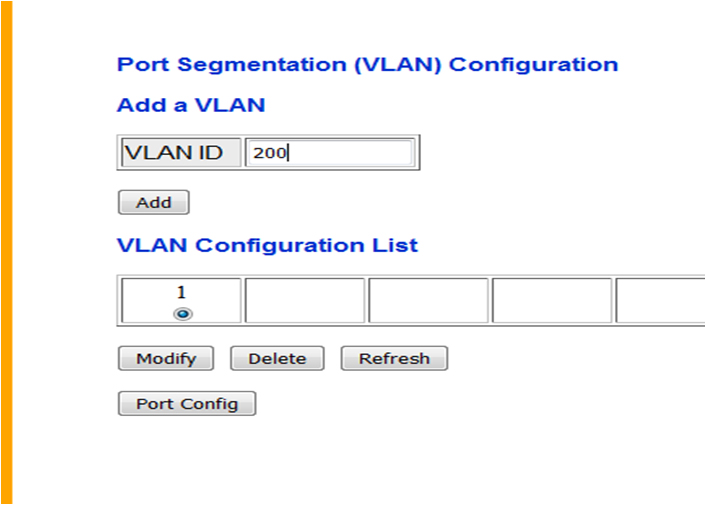The image size is (706, 505).
Task: Delete the selected VLAN
Action: pyautogui.click(x=277, y=358)
